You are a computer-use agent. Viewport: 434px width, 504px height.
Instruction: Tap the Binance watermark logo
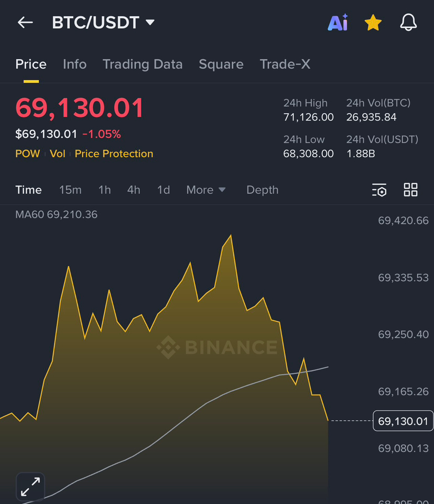point(218,347)
